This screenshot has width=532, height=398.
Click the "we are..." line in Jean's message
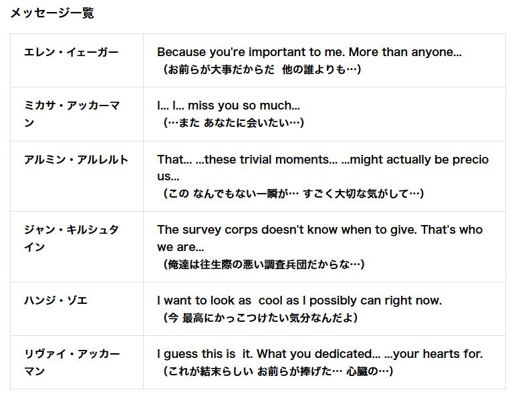click(180, 247)
